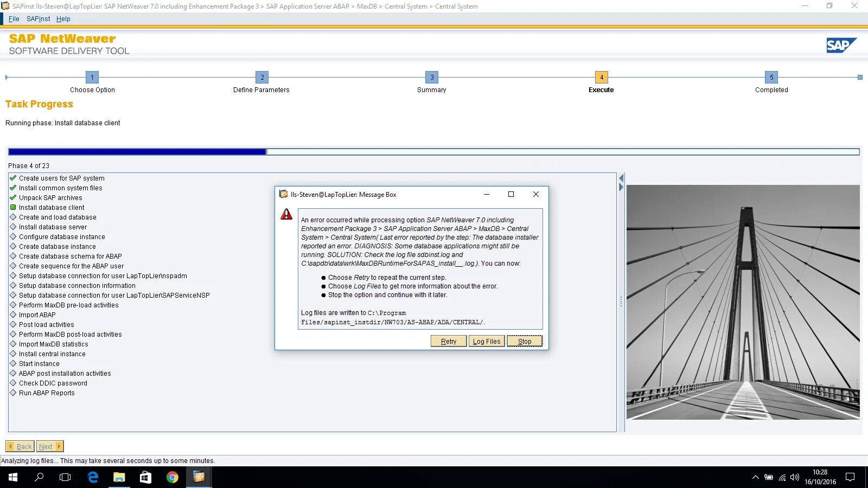Click diamond icon for Install database server
This screenshot has height=488, width=868.
pyautogui.click(x=13, y=227)
